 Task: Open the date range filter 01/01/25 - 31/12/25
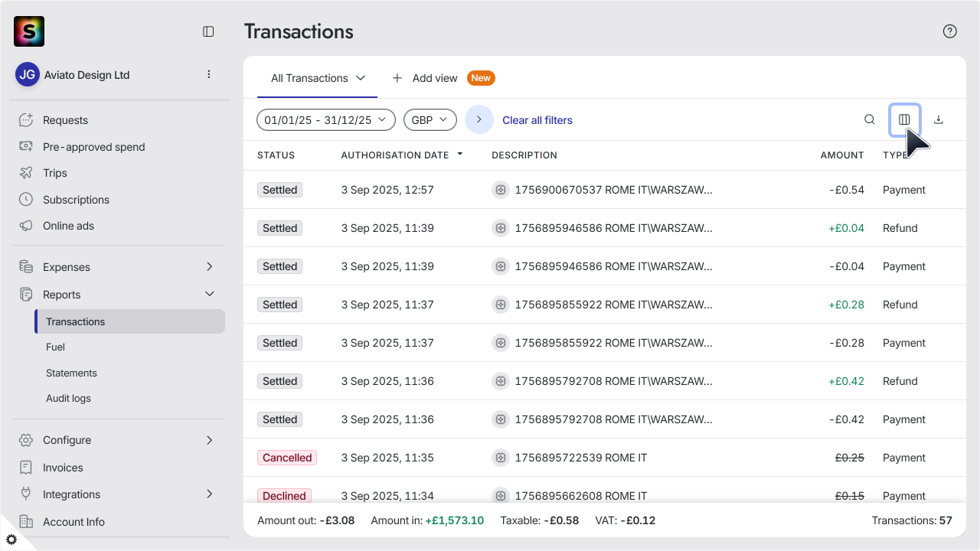[326, 120]
